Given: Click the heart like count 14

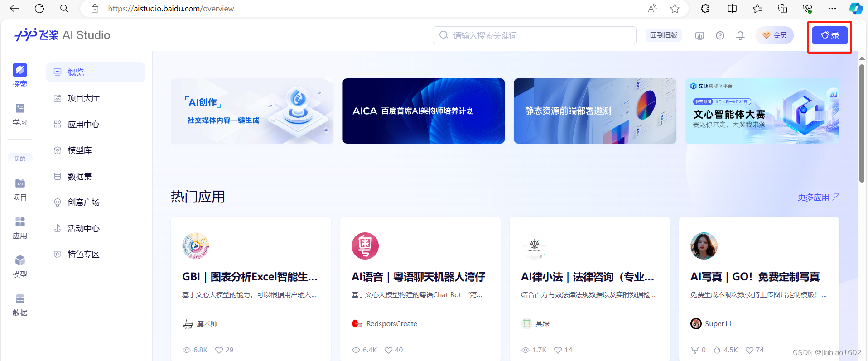Looking at the screenshot, I should coord(563,350).
